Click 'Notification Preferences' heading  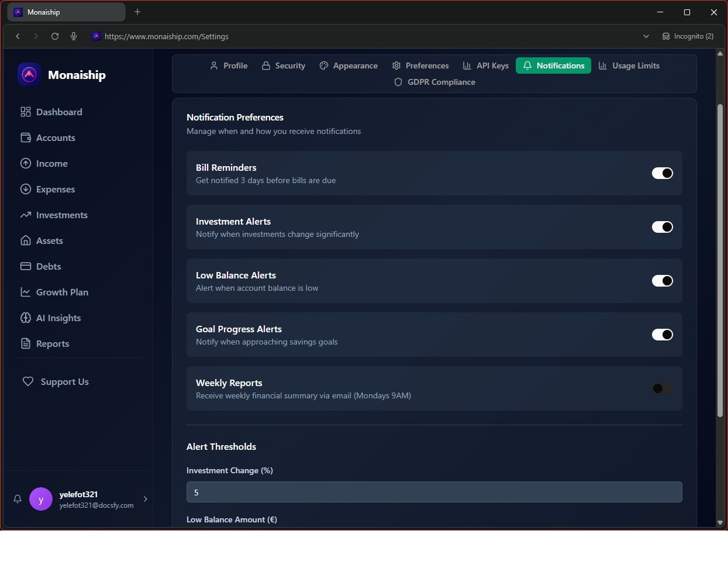(235, 117)
